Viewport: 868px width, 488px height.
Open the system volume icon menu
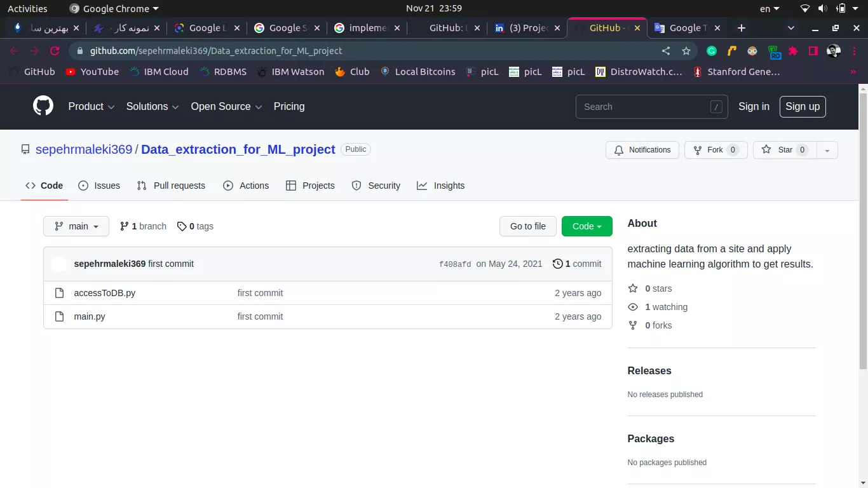point(823,9)
